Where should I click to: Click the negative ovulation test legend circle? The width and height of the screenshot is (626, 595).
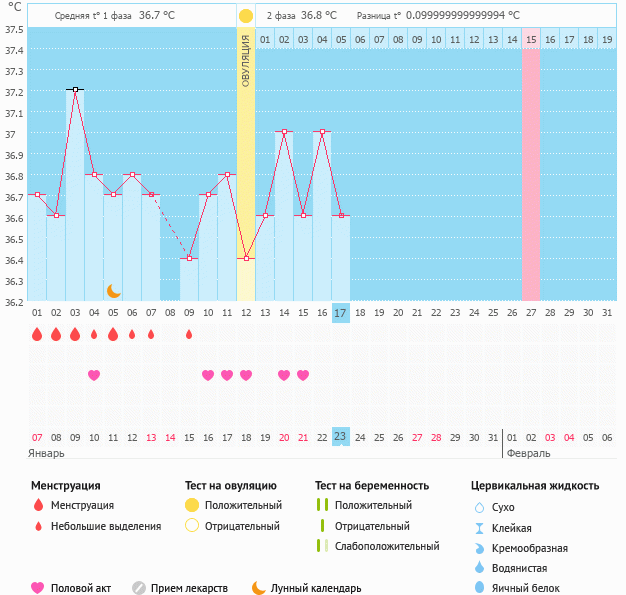pyautogui.click(x=193, y=526)
